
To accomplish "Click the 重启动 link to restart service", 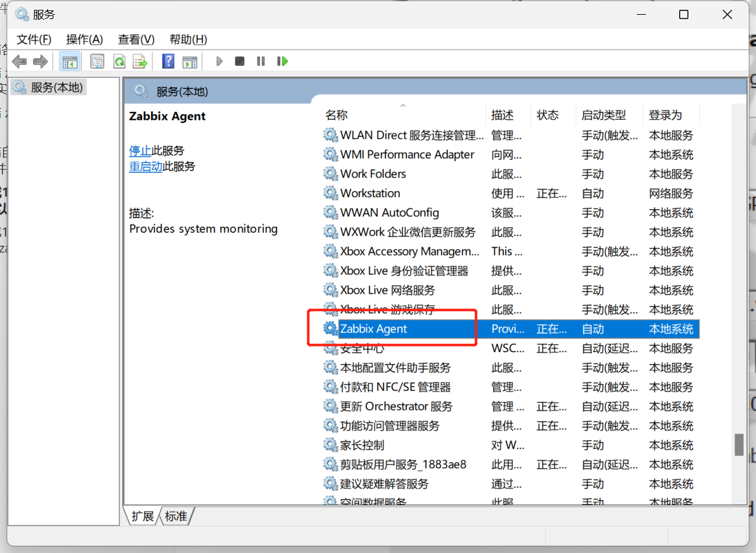I will [x=146, y=167].
